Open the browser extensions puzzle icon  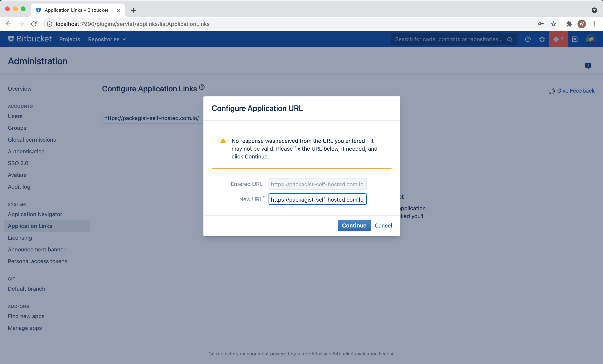(x=569, y=24)
